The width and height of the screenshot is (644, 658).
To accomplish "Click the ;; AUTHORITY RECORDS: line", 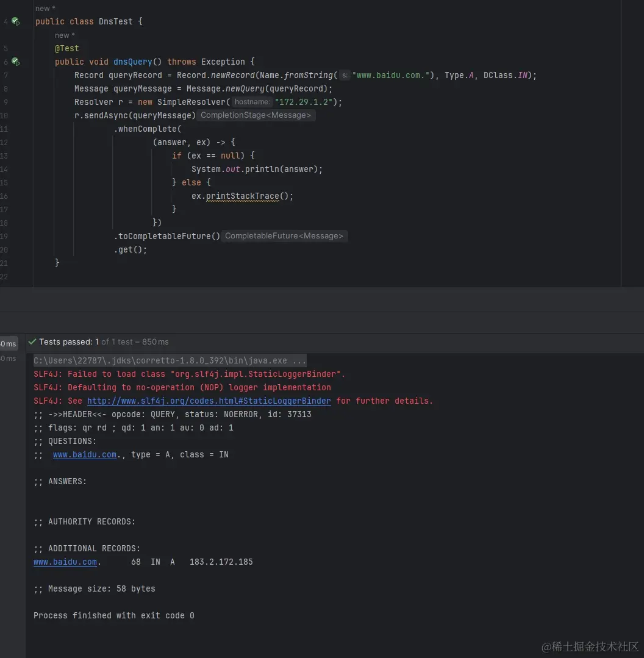I will coord(84,521).
